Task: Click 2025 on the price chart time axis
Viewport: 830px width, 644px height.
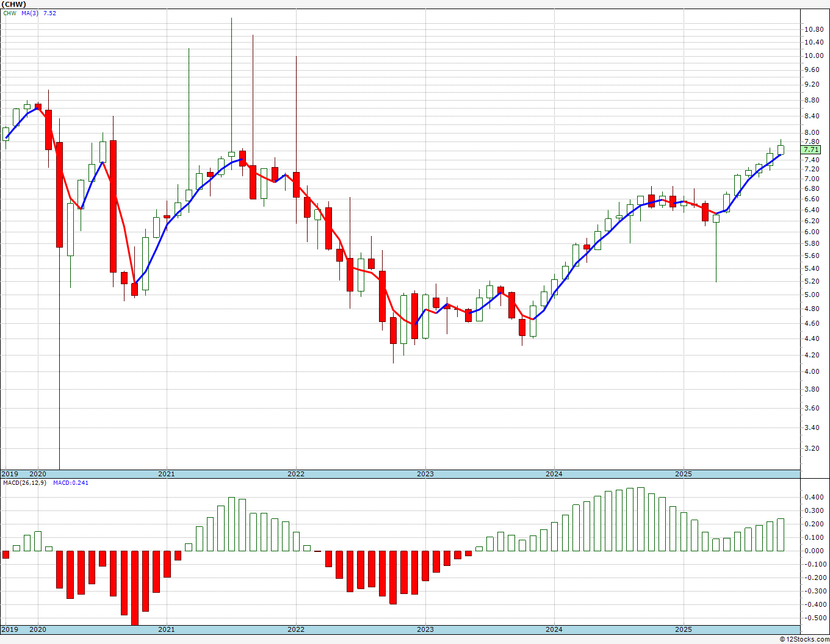Action: pyautogui.click(x=684, y=474)
